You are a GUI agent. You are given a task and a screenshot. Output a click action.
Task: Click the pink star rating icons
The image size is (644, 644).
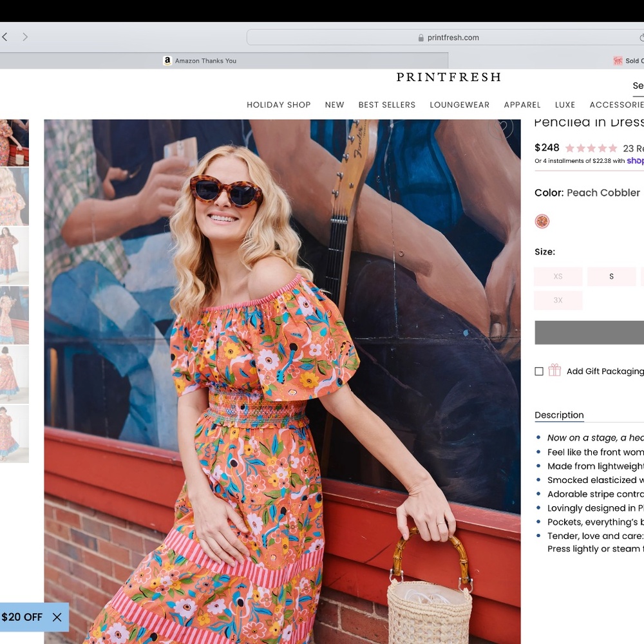[x=589, y=148]
